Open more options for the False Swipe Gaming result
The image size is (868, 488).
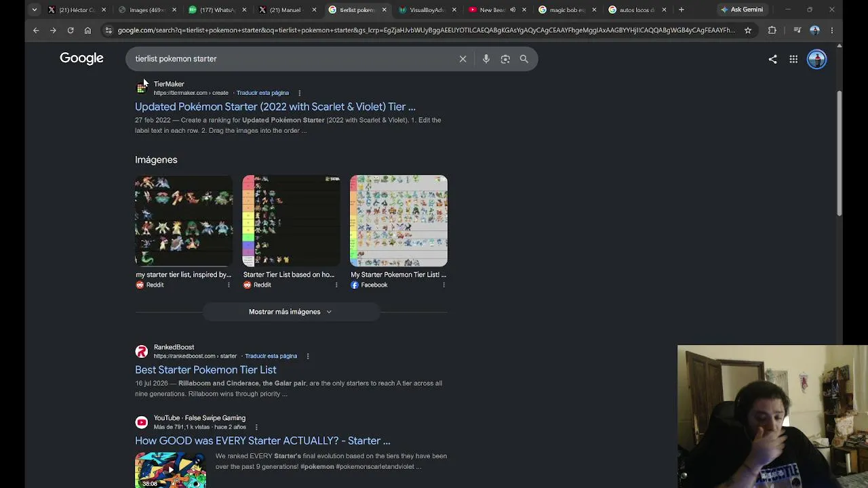pos(256,427)
